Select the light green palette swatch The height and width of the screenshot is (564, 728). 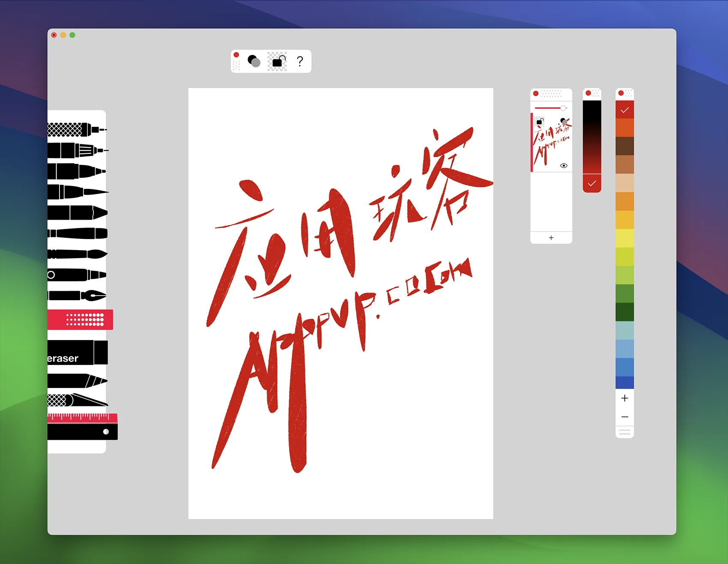(625, 275)
